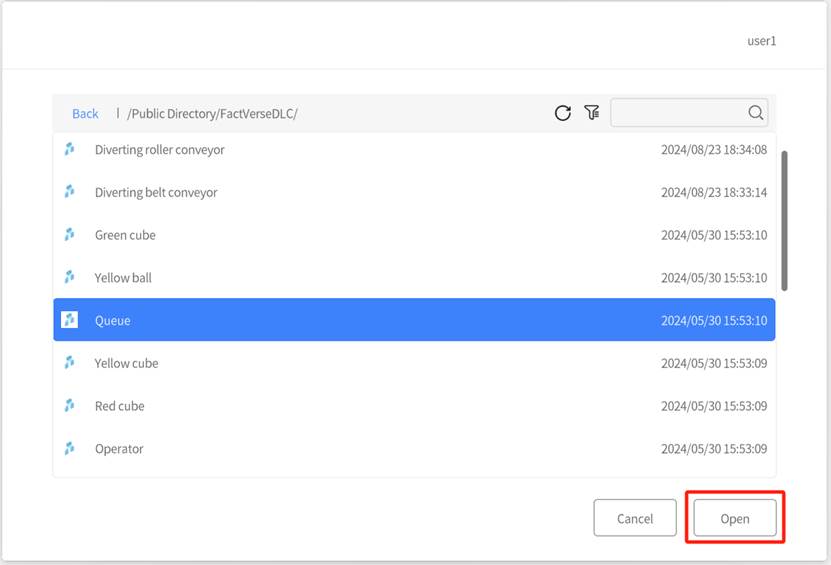
Task: Click the /Public Directory/FactVerseDLC/ path
Action: point(212,114)
